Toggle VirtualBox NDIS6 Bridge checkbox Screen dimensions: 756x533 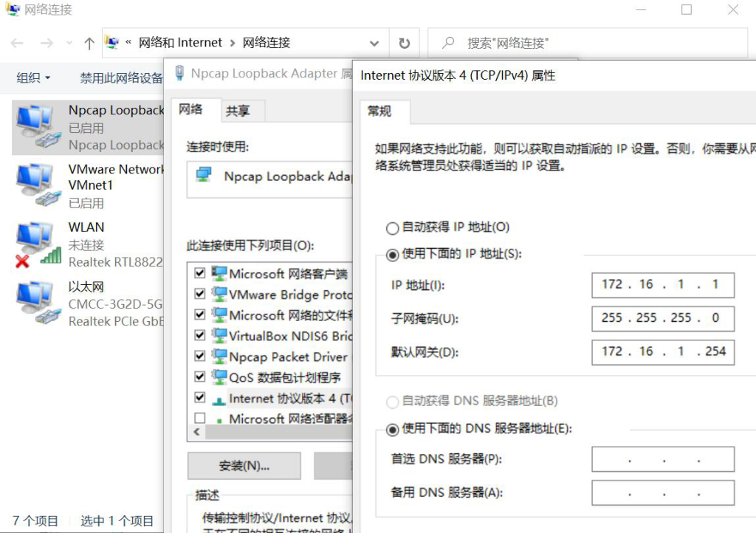pos(199,335)
